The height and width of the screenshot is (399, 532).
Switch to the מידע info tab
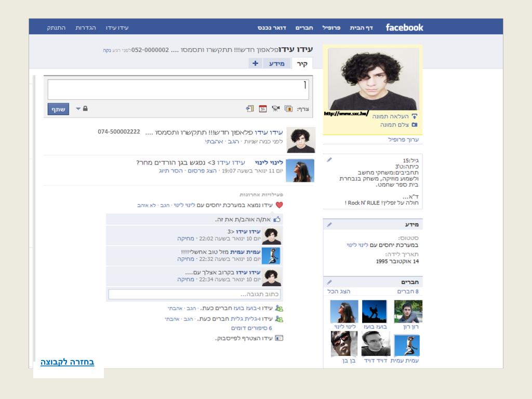pos(277,63)
